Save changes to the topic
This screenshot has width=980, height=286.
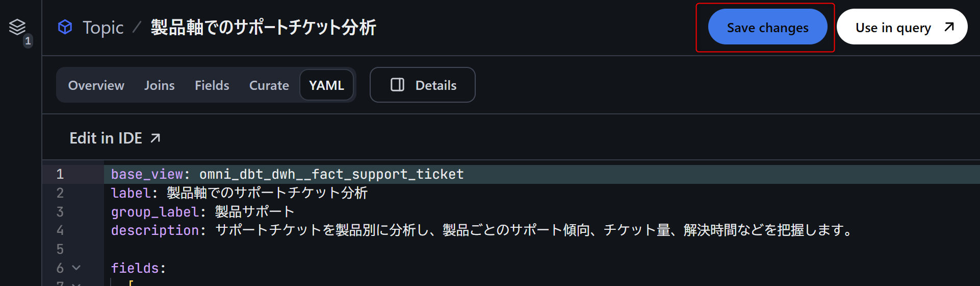[x=767, y=27]
